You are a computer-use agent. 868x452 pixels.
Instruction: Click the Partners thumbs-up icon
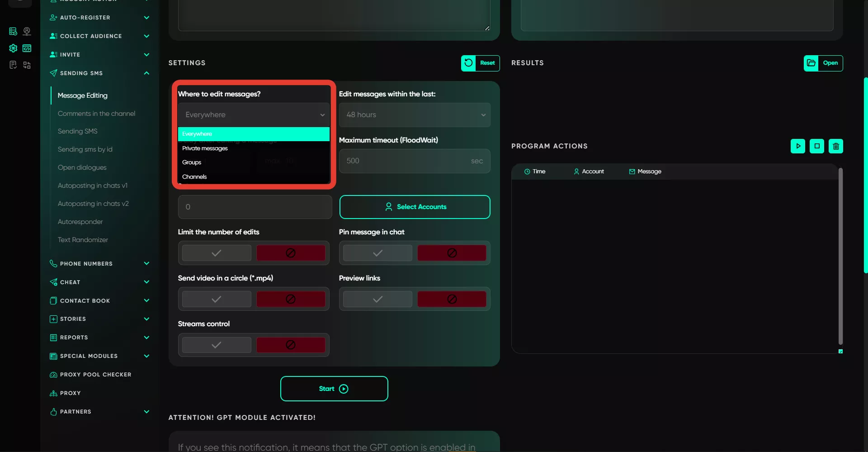53,412
